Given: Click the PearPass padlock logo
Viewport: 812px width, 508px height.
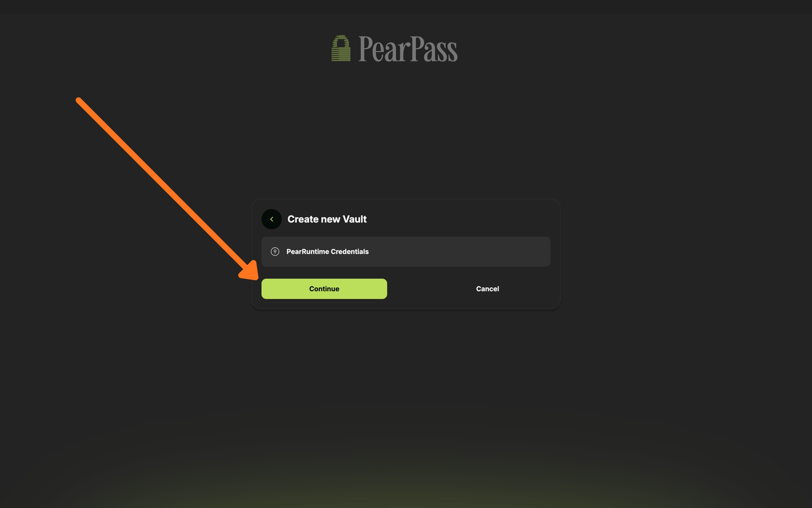Looking at the screenshot, I should pyautogui.click(x=341, y=48).
